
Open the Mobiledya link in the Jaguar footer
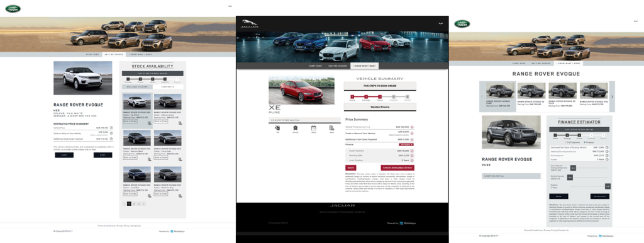407,223
